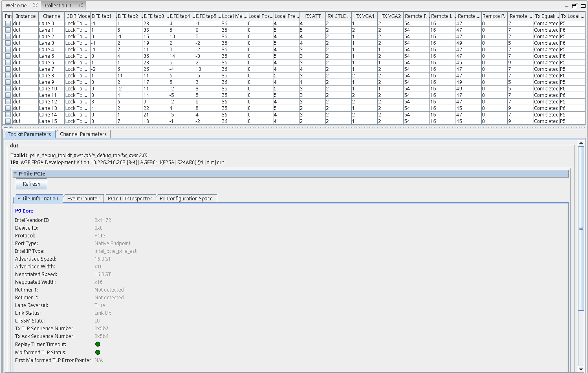Click the split pane collapse-up arrow
The width and height of the screenshot is (588, 373).
(x=5, y=127)
